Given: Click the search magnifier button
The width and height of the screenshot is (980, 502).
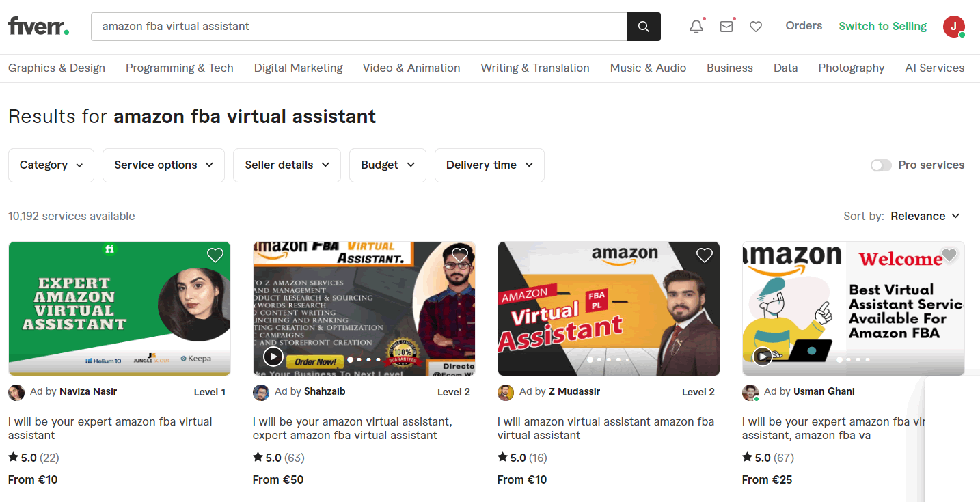Looking at the screenshot, I should 644,27.
